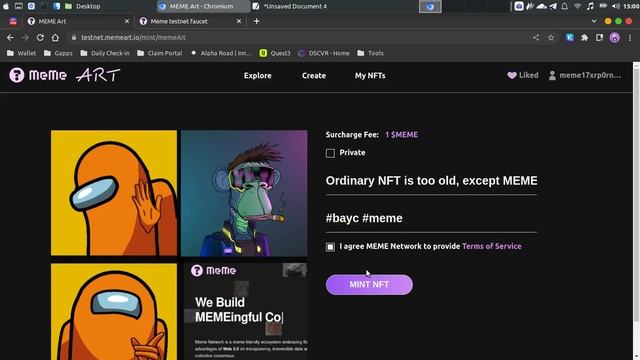
Task: Open the Keplr extension icon
Action: pos(569,38)
